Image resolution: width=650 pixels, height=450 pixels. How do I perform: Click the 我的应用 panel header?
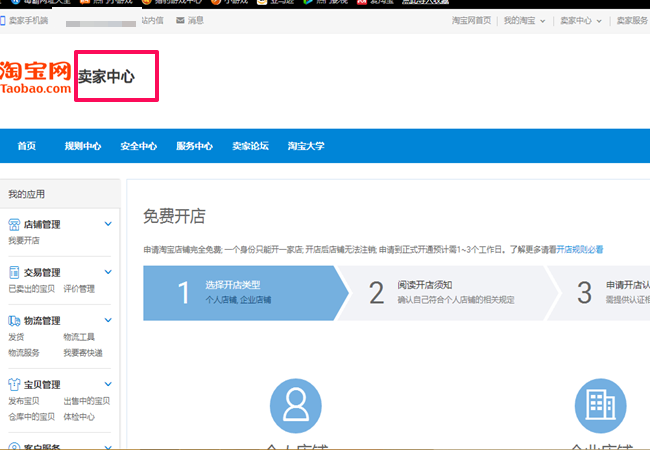(60, 194)
